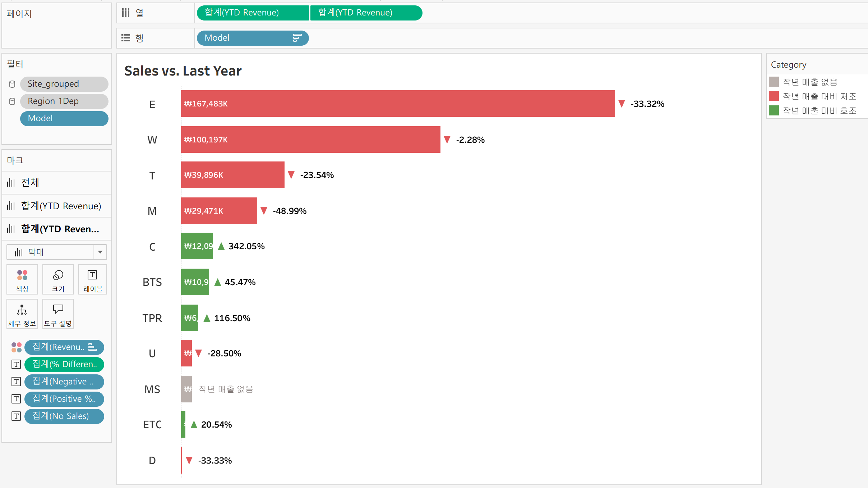Select the Site_grouped filter pill
The width and height of the screenshot is (868, 488).
click(x=64, y=84)
